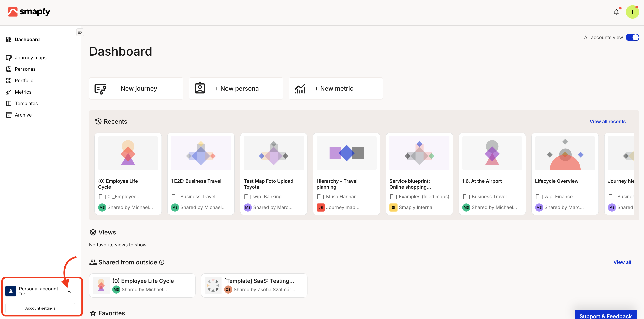Viewport: 644px width, 319px height.
Task: Click the info icon beside Shared from outside
Action: (x=162, y=262)
